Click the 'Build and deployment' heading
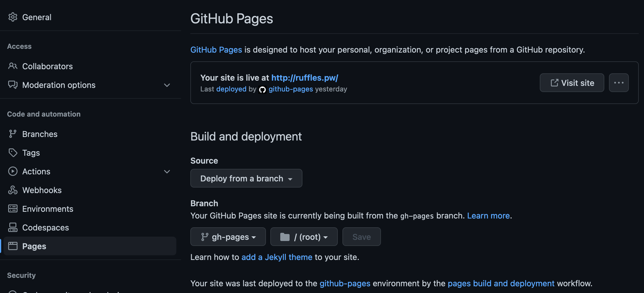This screenshot has height=293, width=644. 246,137
